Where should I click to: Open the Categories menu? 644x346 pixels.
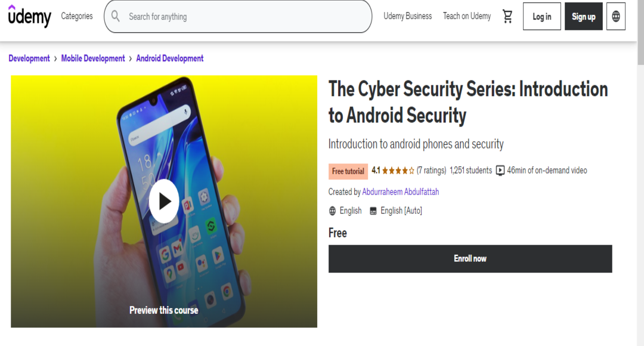pyautogui.click(x=76, y=16)
